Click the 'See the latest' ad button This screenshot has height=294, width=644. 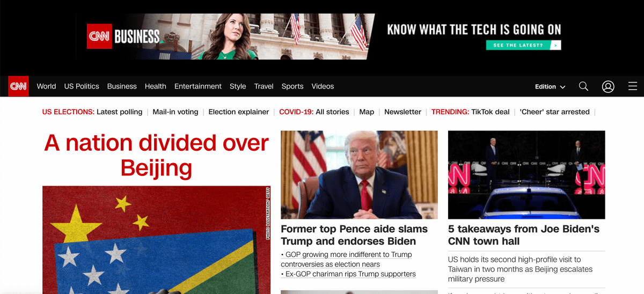coord(523,46)
